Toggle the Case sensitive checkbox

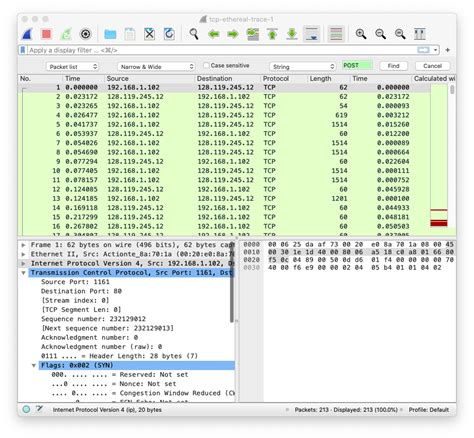point(206,65)
